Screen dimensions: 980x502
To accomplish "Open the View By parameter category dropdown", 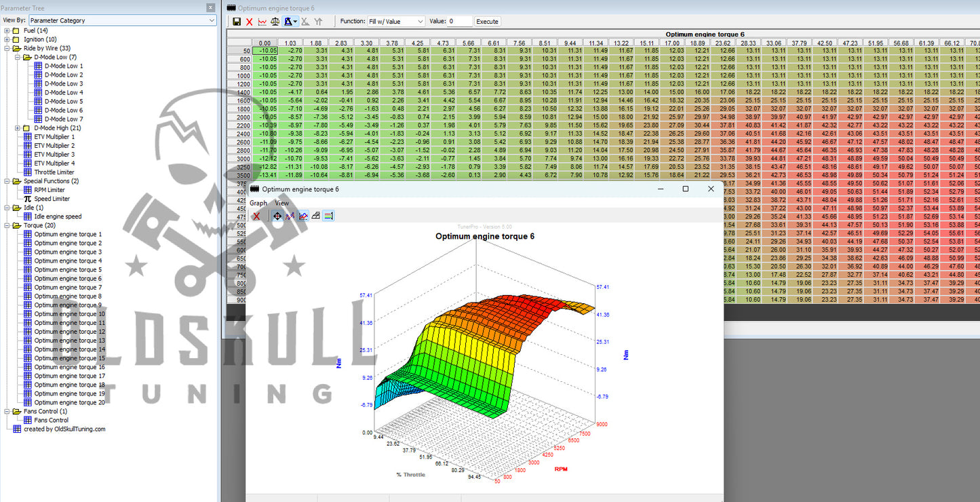I will tap(122, 20).
